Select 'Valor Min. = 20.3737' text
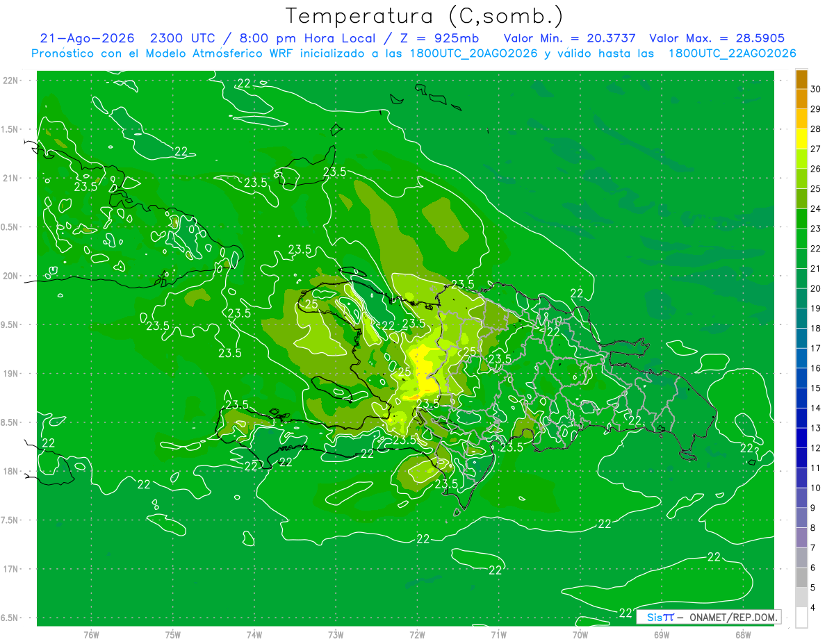 pyautogui.click(x=569, y=39)
